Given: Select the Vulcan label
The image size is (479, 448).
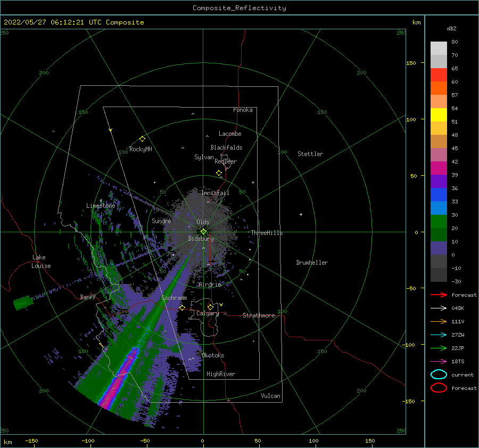Looking at the screenshot, I should point(271,396).
